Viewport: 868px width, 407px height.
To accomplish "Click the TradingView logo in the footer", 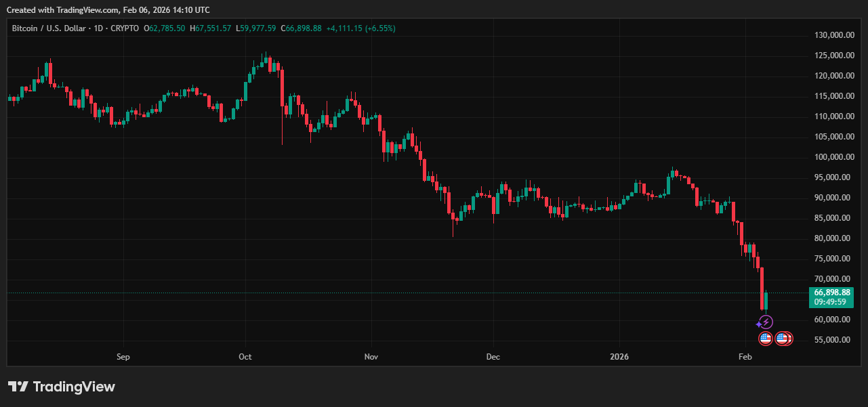I will 62,387.
